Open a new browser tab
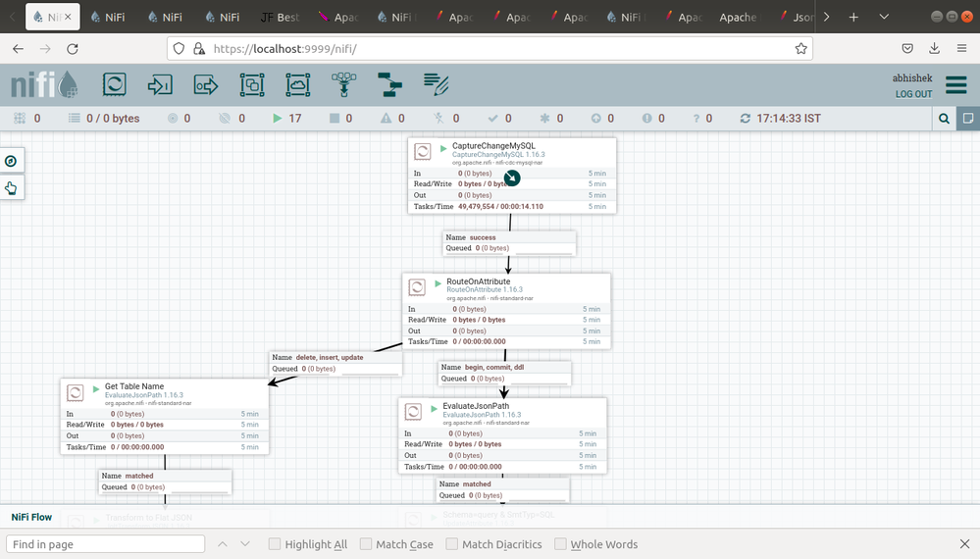This screenshot has width=980, height=559. pyautogui.click(x=853, y=17)
